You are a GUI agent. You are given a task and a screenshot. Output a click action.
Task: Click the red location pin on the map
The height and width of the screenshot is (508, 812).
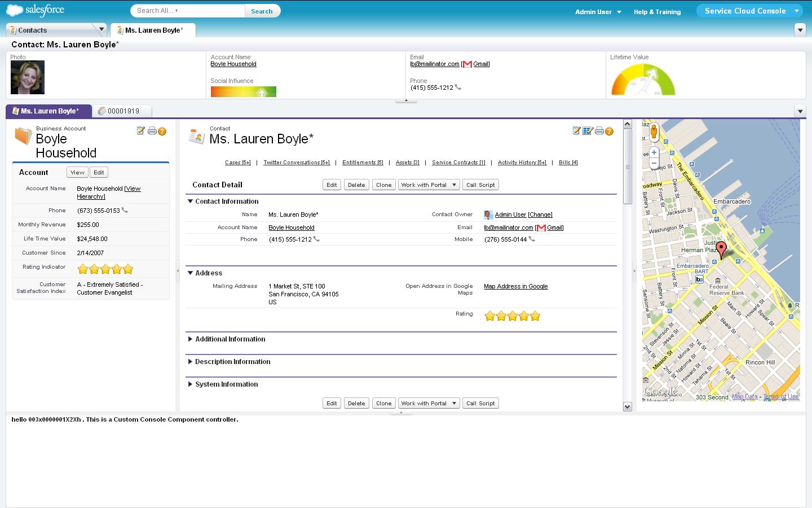(x=721, y=249)
